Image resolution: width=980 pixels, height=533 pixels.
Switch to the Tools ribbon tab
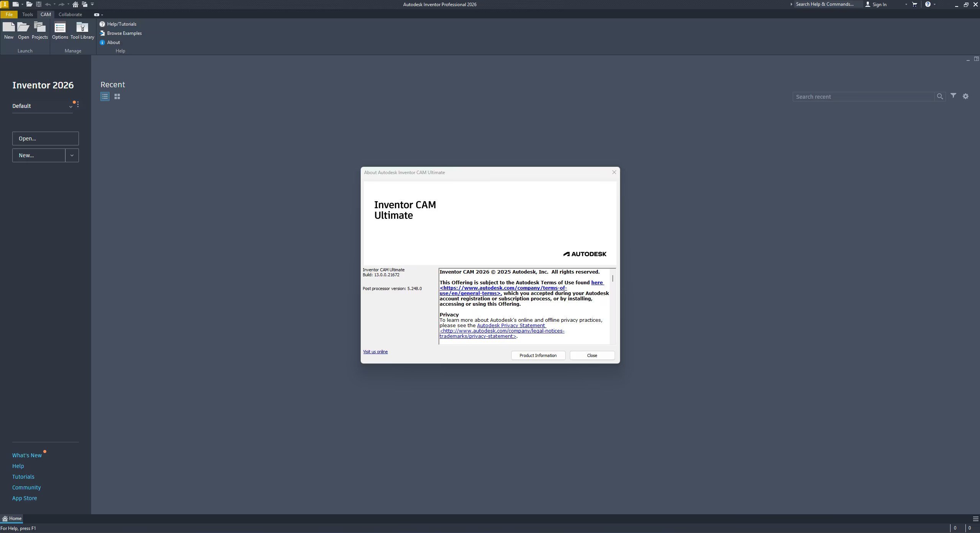point(28,15)
